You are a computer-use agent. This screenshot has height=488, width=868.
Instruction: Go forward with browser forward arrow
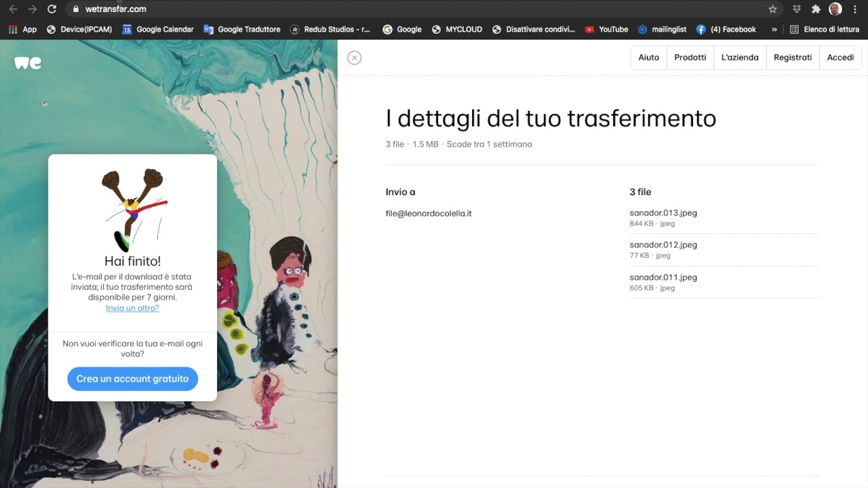(32, 9)
